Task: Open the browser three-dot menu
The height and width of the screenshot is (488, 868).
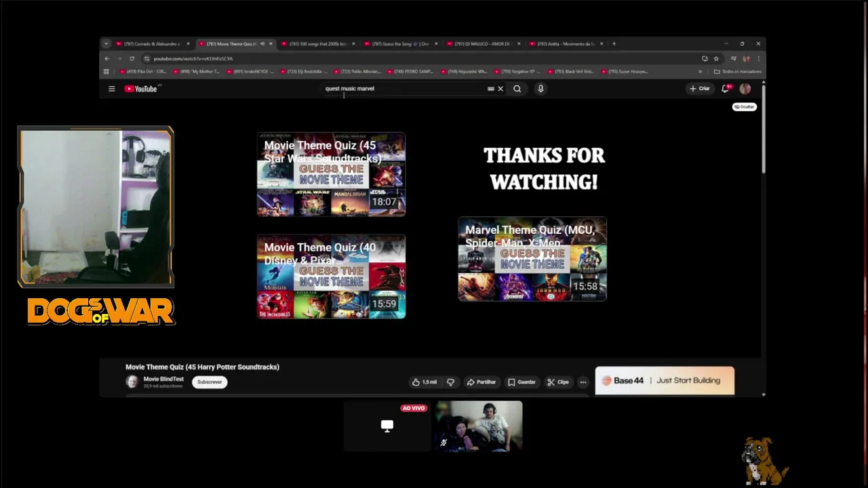Action: [x=758, y=58]
